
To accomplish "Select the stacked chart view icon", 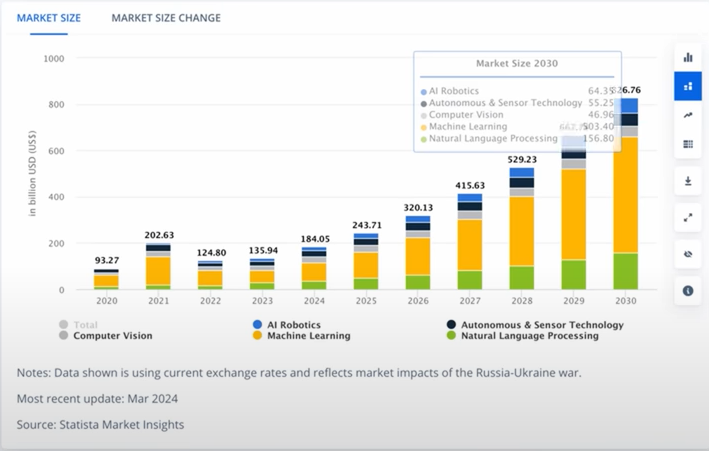I will 688,86.
